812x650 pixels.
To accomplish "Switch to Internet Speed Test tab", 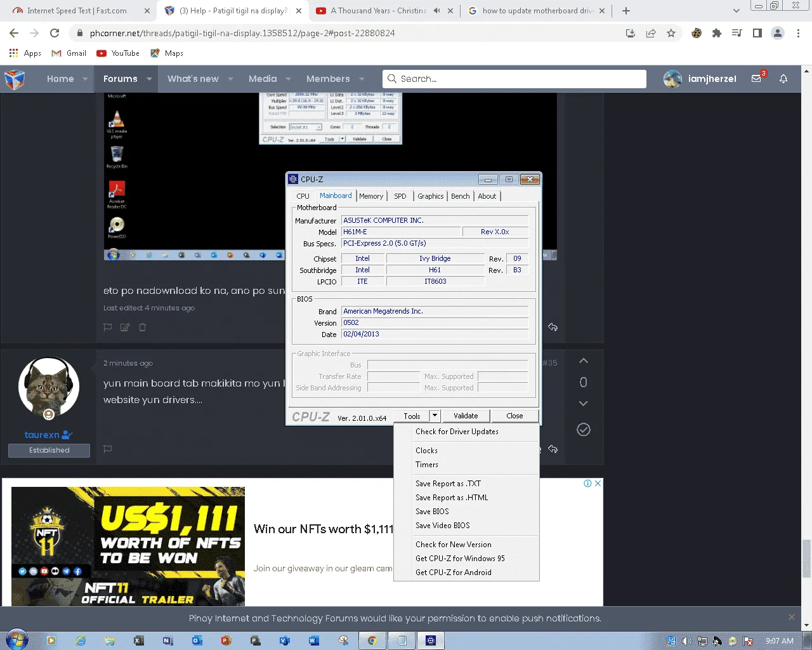I will [77, 11].
